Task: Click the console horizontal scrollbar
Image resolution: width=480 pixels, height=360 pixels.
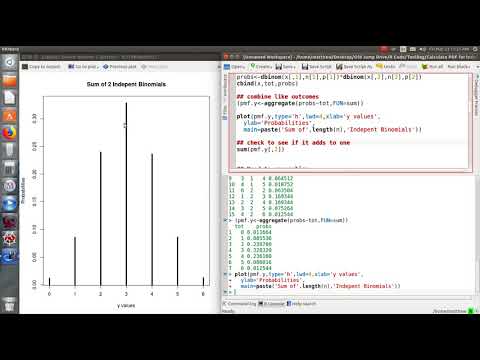Action: (x=347, y=297)
